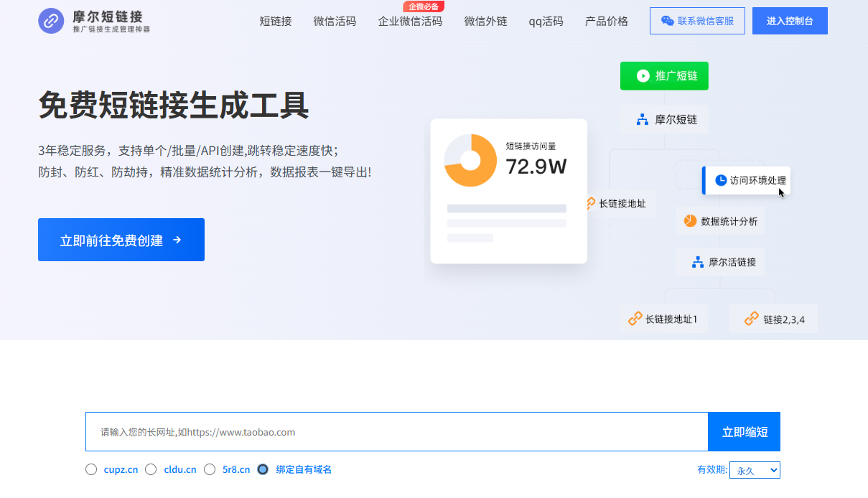Viewport: 868px width, 498px height.
Task: Click the pie icon beside 数据统计分析
Action: click(690, 220)
